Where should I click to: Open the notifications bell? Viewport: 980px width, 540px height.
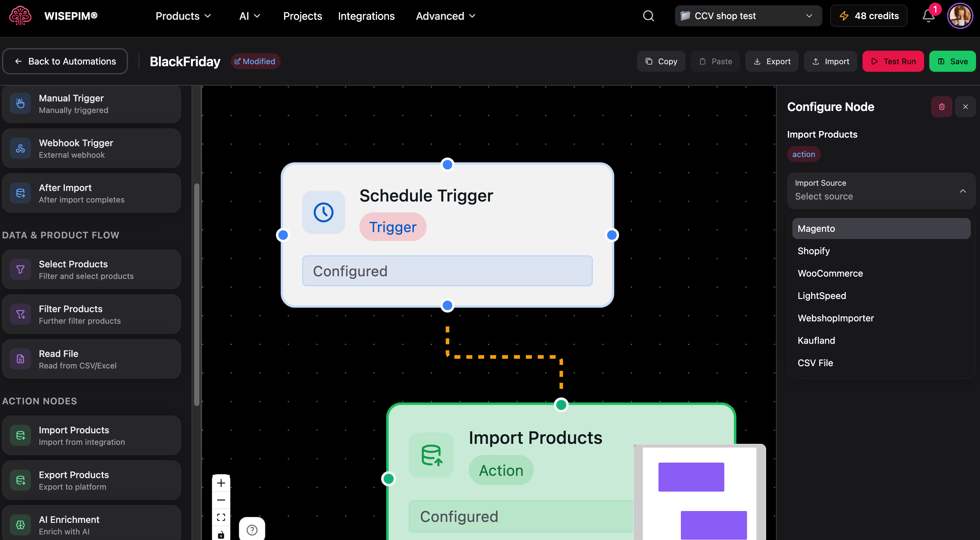pyautogui.click(x=928, y=16)
